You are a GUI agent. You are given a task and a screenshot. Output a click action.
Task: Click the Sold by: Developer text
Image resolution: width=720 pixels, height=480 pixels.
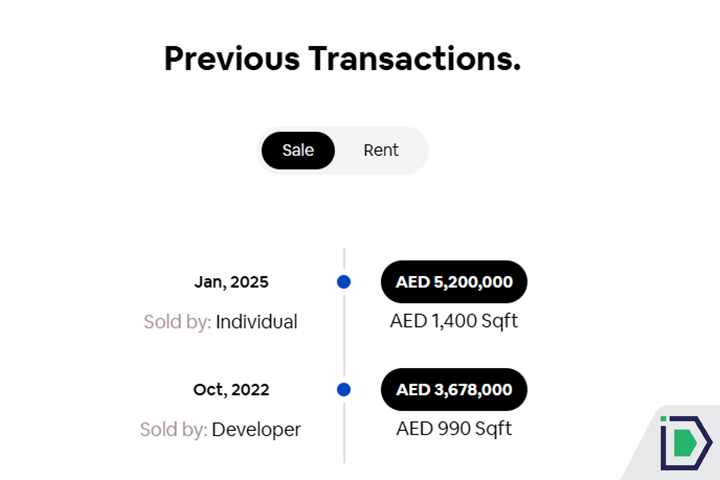220,429
